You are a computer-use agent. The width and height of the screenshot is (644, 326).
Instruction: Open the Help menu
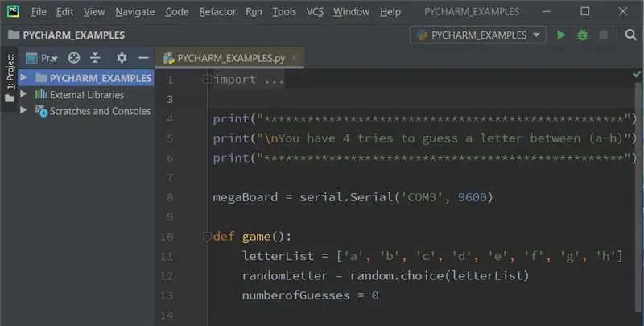[390, 12]
